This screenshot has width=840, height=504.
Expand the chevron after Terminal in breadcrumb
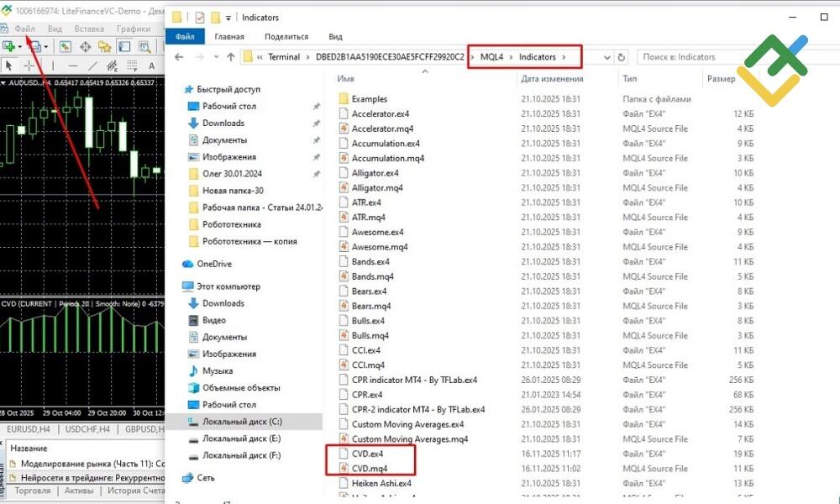pos(308,57)
